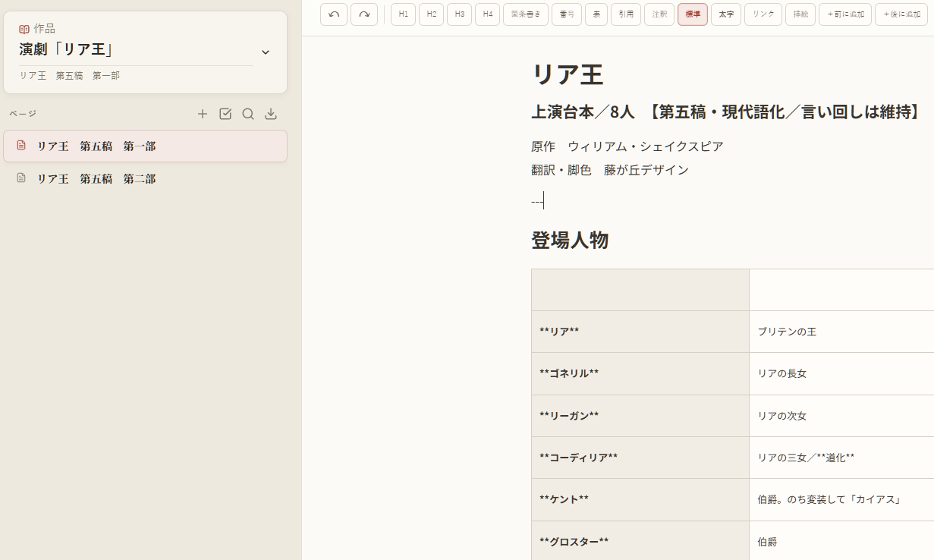Toggle the 標準 normal text style

pos(693,14)
